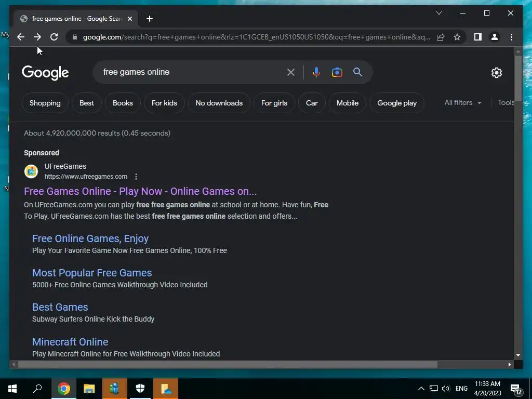Open the Chrome side panel
This screenshot has width=532, height=399.
coord(478,37)
